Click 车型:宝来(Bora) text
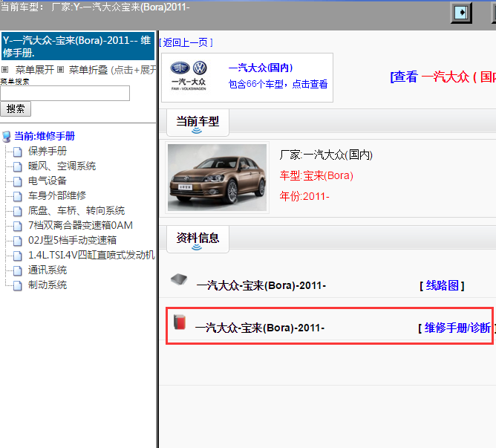 [316, 175]
